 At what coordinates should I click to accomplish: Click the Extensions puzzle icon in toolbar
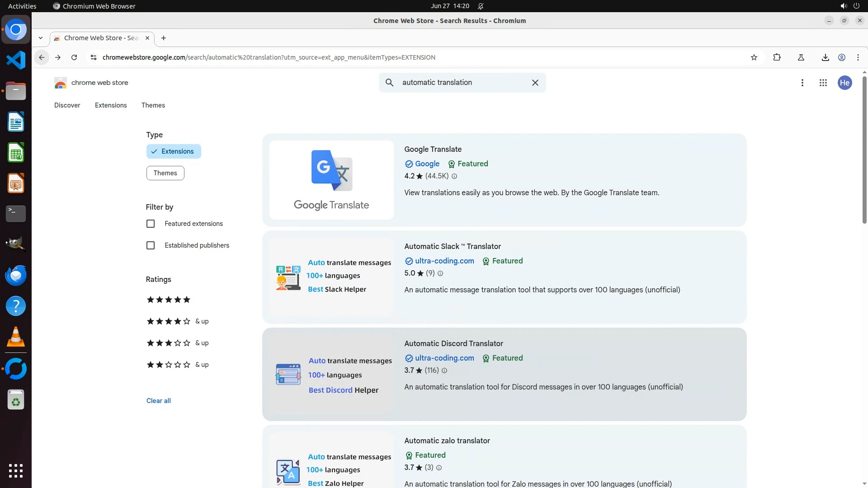777,57
